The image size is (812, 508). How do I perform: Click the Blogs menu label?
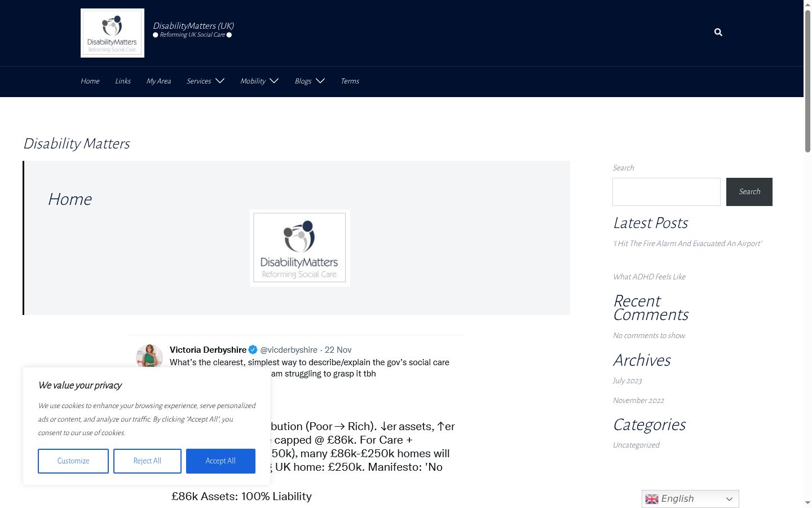coord(303,81)
